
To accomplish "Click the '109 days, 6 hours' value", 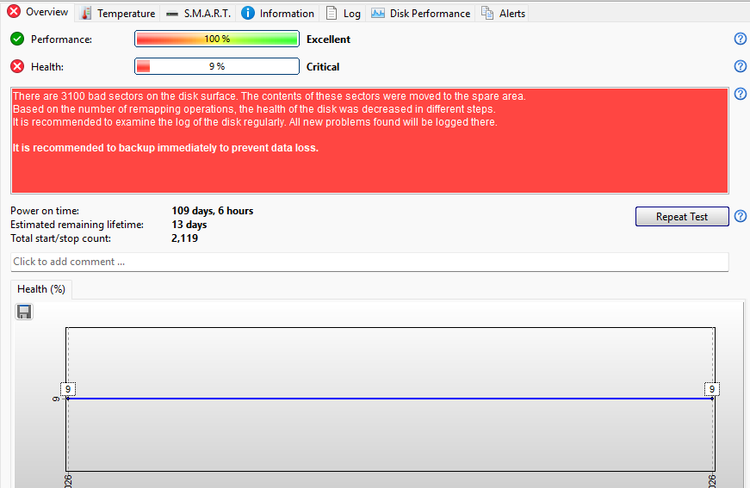I will pyautogui.click(x=212, y=211).
